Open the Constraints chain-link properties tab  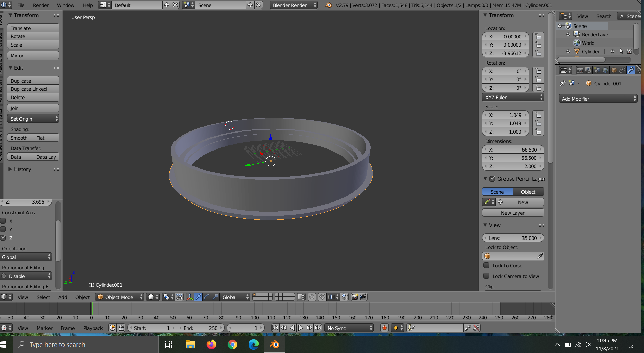[622, 70]
